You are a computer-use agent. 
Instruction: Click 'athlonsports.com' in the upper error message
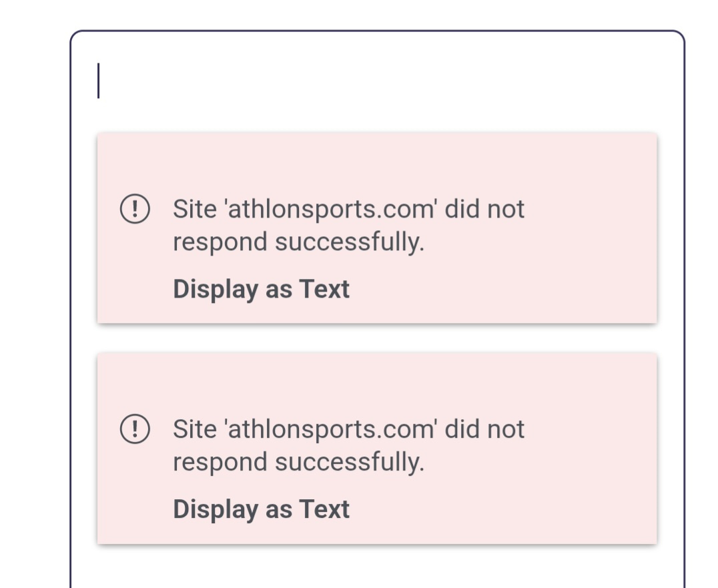(x=332, y=210)
